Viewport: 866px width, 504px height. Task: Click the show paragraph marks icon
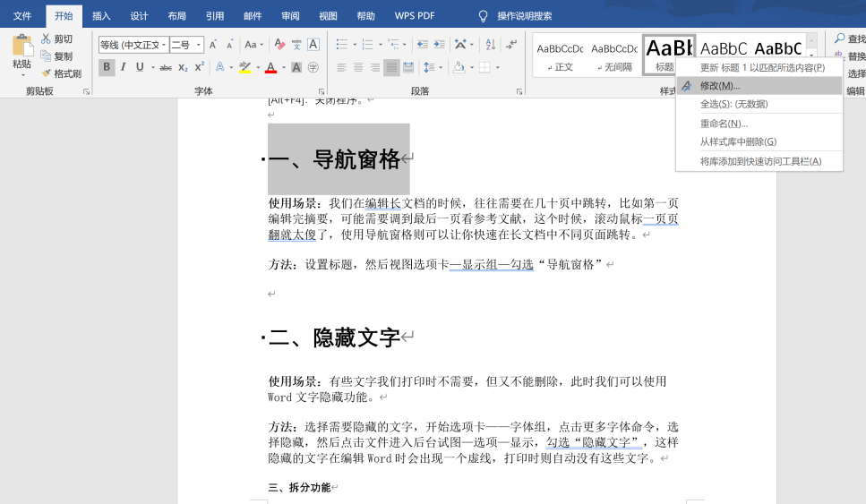point(510,45)
